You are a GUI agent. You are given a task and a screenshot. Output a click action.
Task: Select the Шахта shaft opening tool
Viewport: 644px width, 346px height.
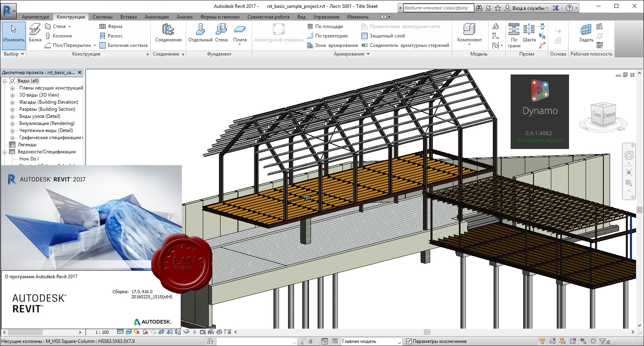coord(529,33)
